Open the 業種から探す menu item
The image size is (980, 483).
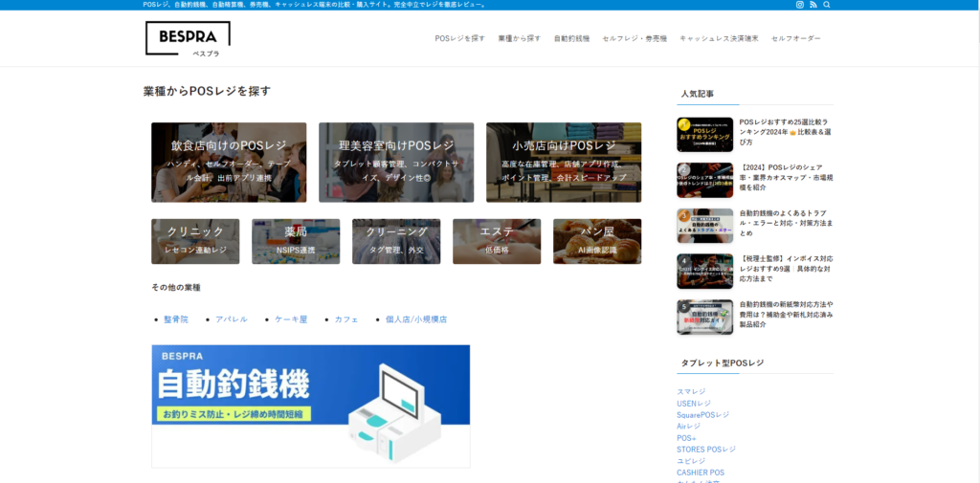(x=520, y=38)
